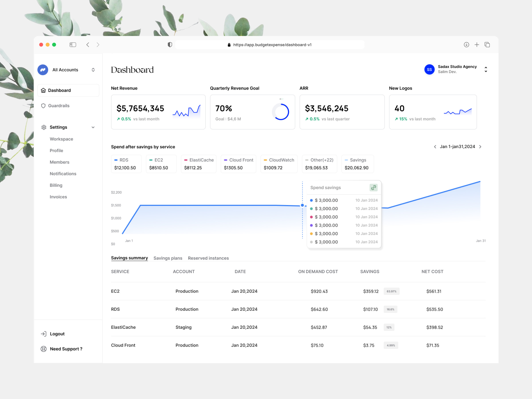Click the Quarterly Revenue Goal progress ring

coord(280,112)
